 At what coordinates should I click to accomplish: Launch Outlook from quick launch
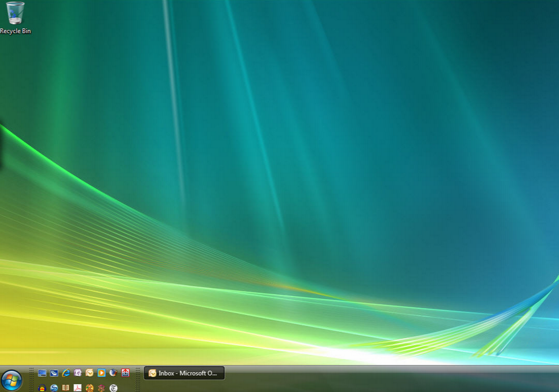click(x=90, y=373)
